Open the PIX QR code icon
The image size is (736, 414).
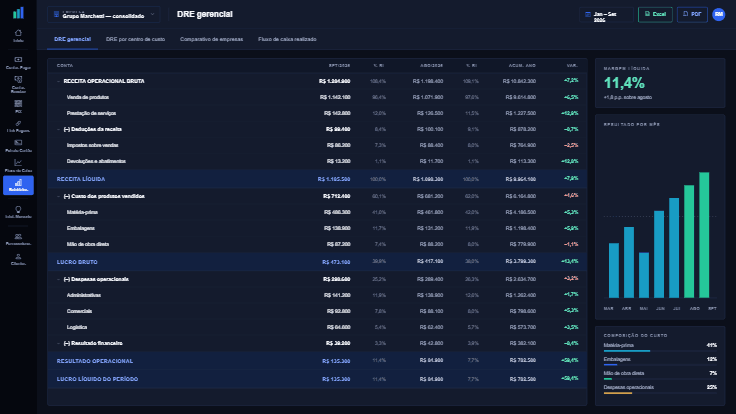18,106
